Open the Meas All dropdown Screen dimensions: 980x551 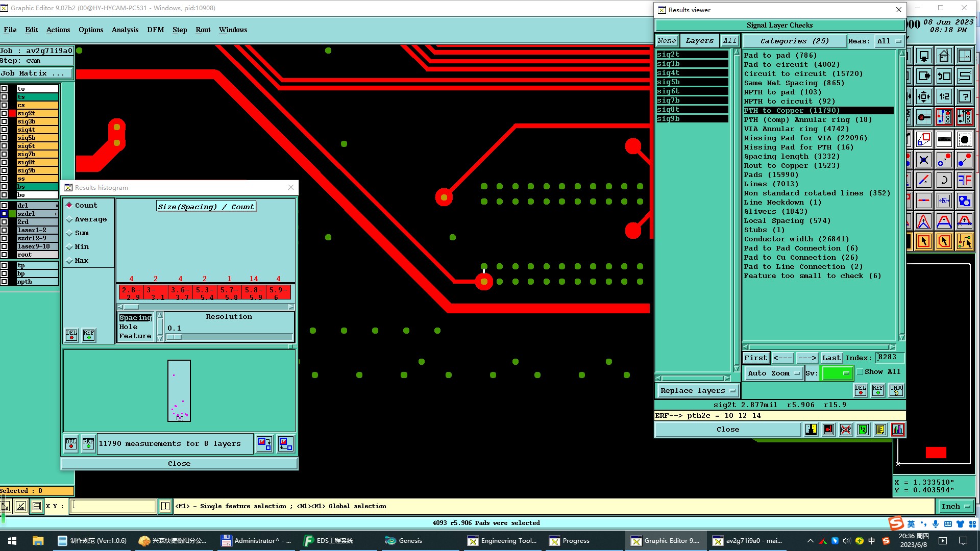pos(889,41)
